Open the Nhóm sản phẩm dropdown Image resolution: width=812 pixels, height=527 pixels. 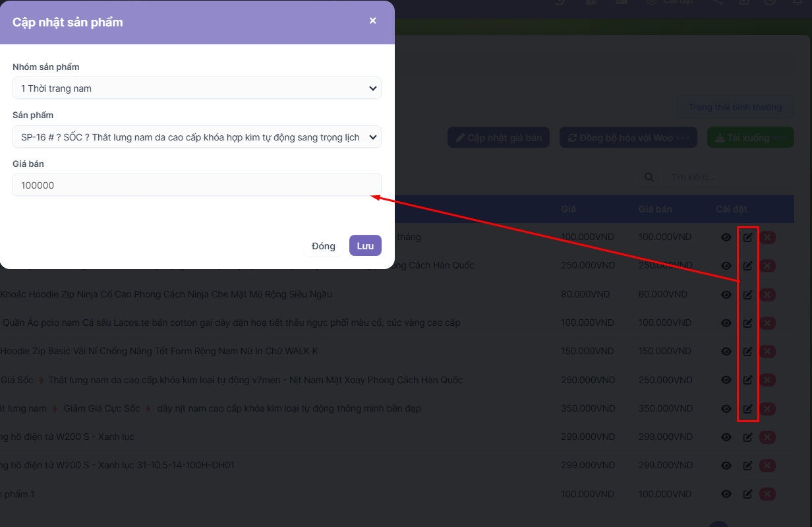coord(196,88)
